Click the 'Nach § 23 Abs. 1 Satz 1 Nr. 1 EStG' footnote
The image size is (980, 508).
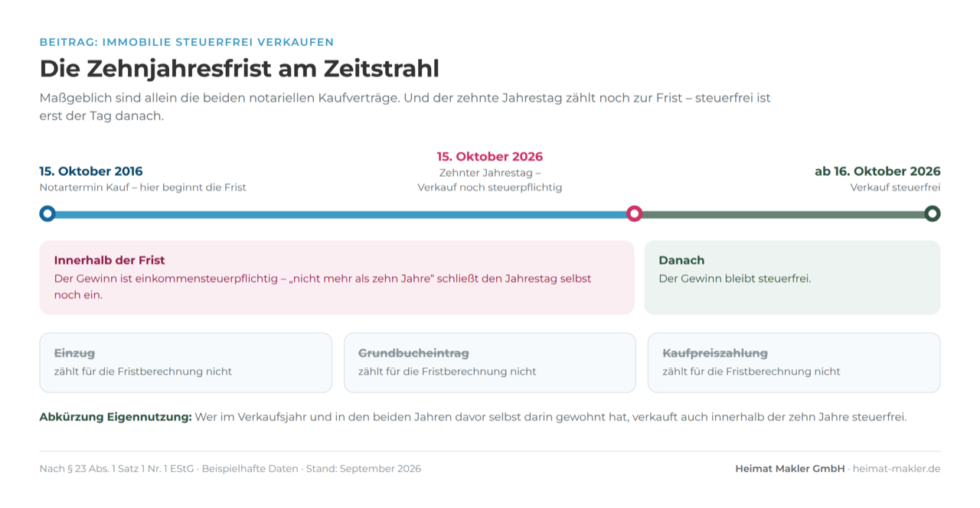119,468
